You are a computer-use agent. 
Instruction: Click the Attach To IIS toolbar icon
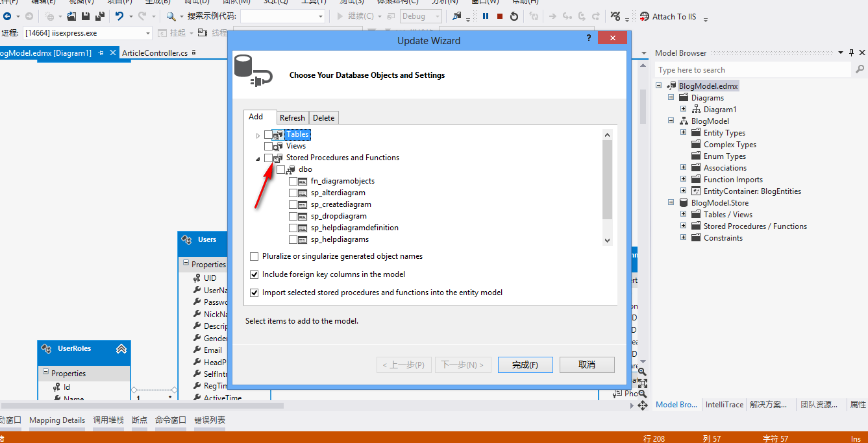pos(644,16)
